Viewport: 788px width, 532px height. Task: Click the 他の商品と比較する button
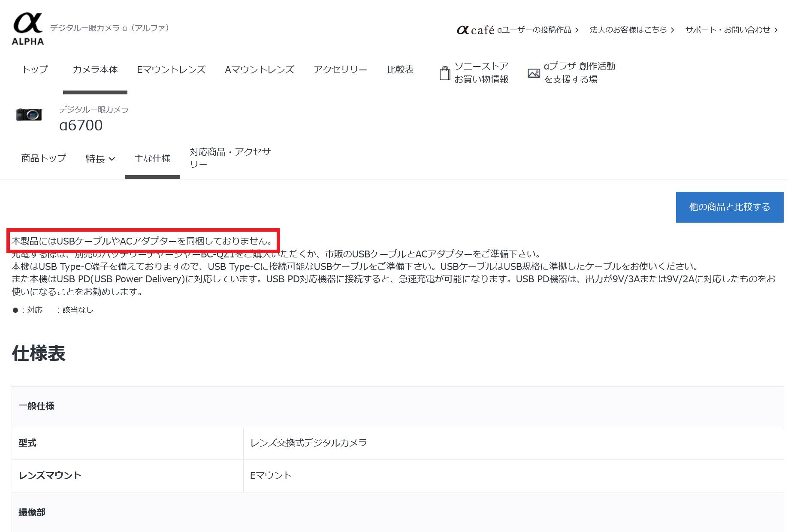pyautogui.click(x=730, y=207)
